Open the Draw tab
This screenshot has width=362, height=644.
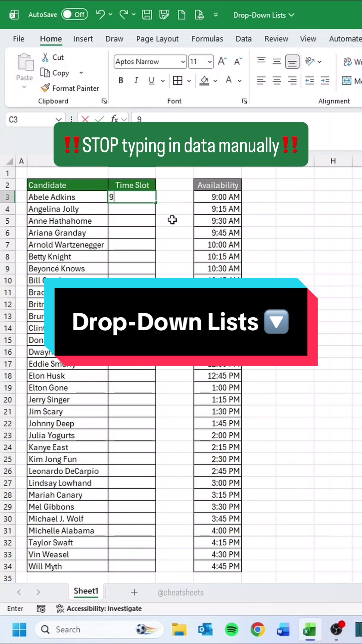(114, 39)
